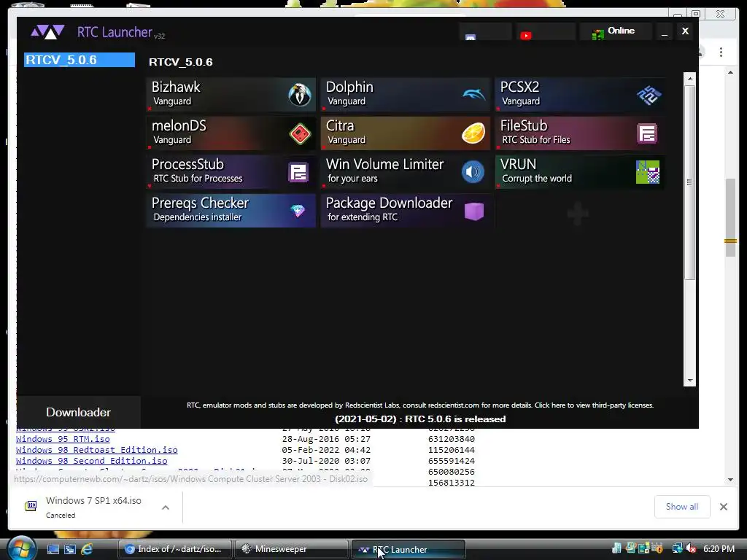Image resolution: width=747 pixels, height=560 pixels.
Task: Click the RTC Launcher logo icon
Action: (47, 32)
